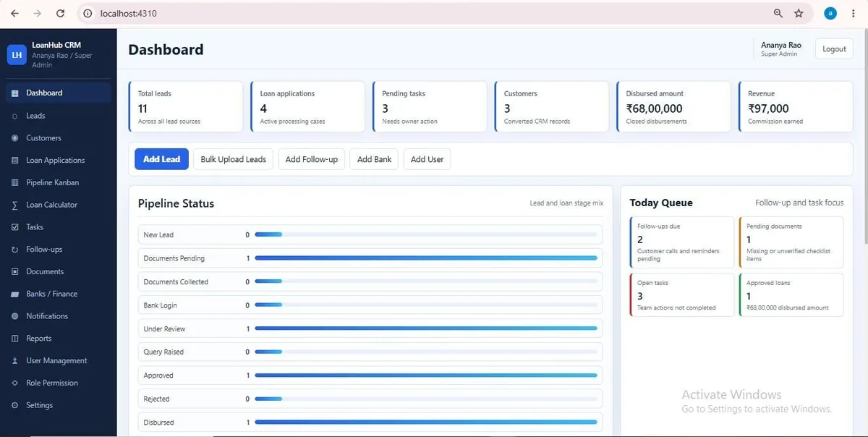The height and width of the screenshot is (437, 868).
Task: Click the Customers icon in sidebar
Action: pos(15,138)
